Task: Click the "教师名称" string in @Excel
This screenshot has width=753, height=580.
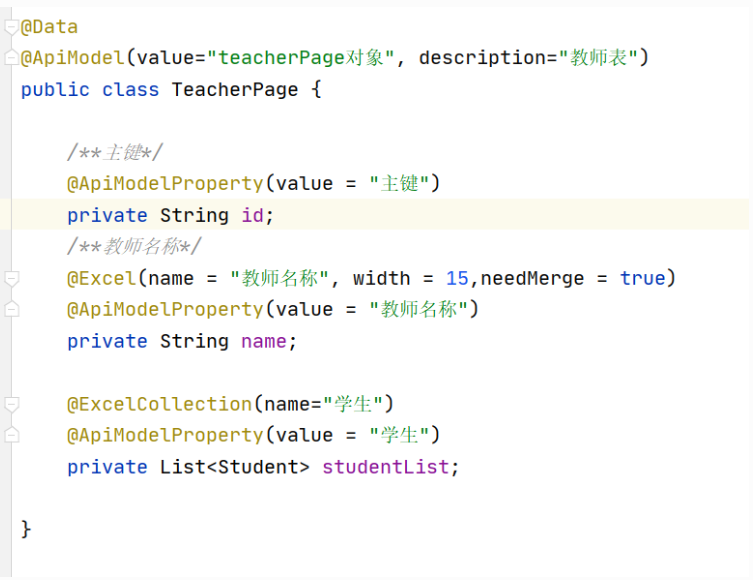Action: point(279,278)
